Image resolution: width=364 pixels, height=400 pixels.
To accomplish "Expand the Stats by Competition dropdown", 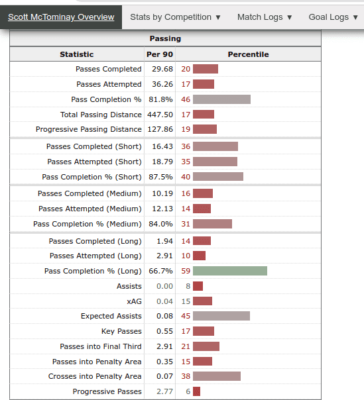I will pyautogui.click(x=175, y=17).
